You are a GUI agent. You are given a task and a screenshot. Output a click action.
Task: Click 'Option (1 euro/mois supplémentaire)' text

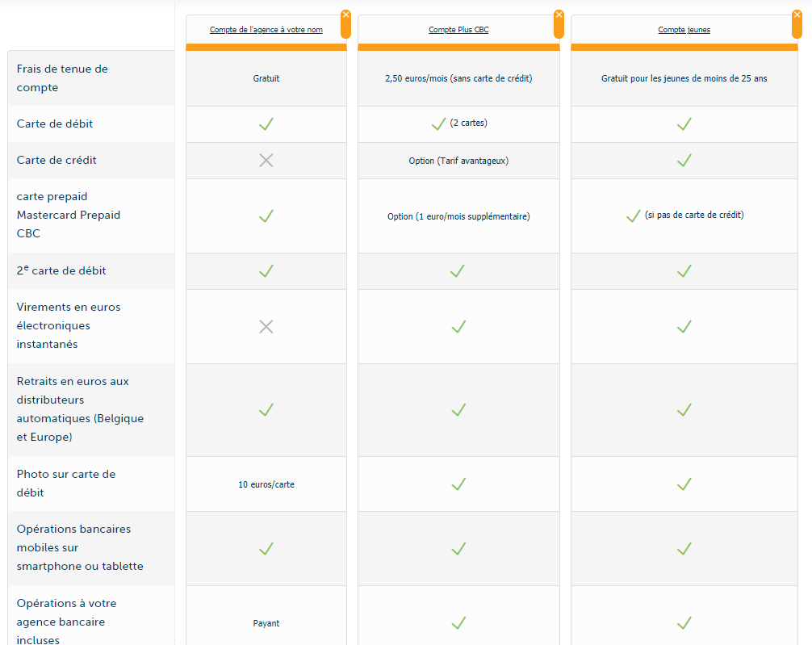(458, 216)
